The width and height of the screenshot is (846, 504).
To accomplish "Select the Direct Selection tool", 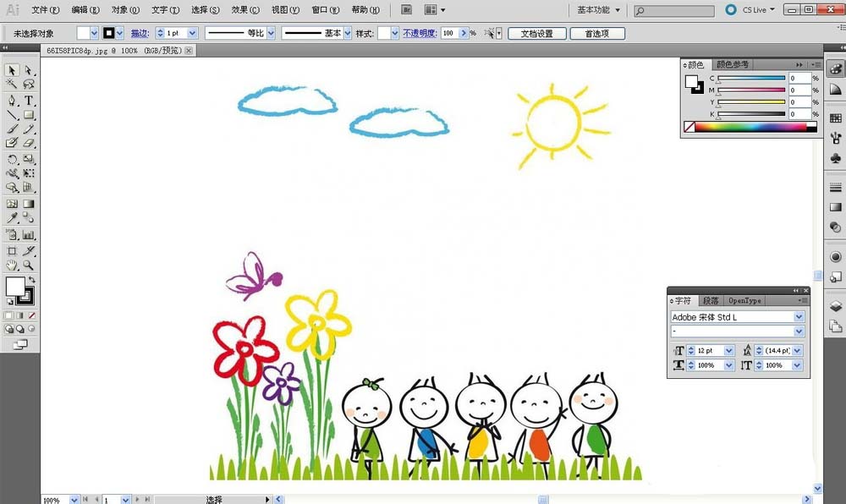I will 29,70.
